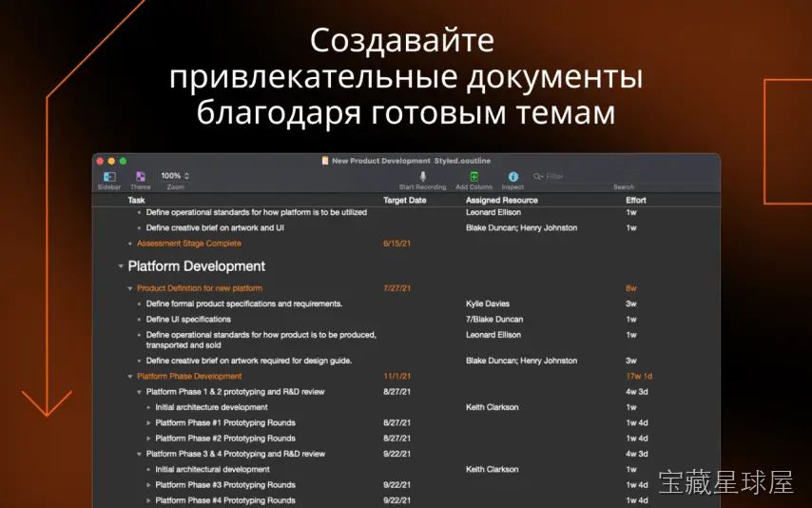Select Define UI specifications row
Screen dimensions: 812x508
click(x=188, y=320)
